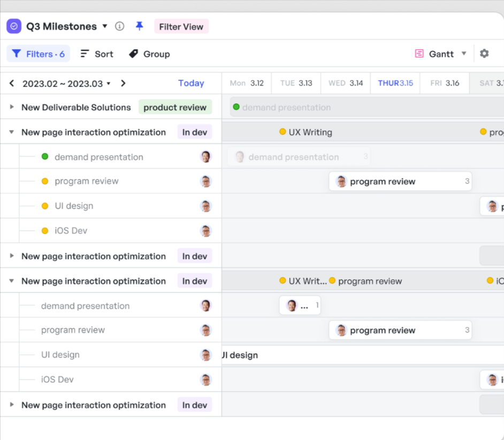Click the info icon beside Q3 Milestones
This screenshot has width=504, height=440.
(x=120, y=26)
